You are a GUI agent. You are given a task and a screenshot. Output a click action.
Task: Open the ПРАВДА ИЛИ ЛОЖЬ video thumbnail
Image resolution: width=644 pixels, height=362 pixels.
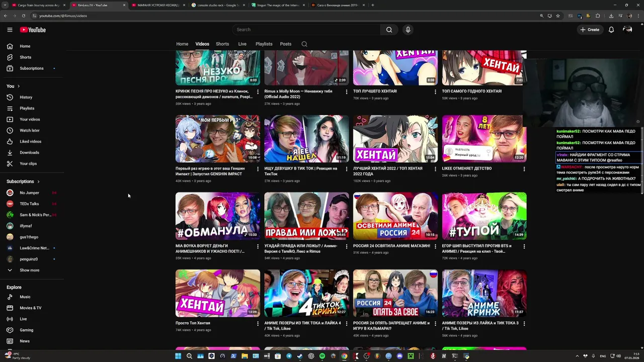point(306,216)
